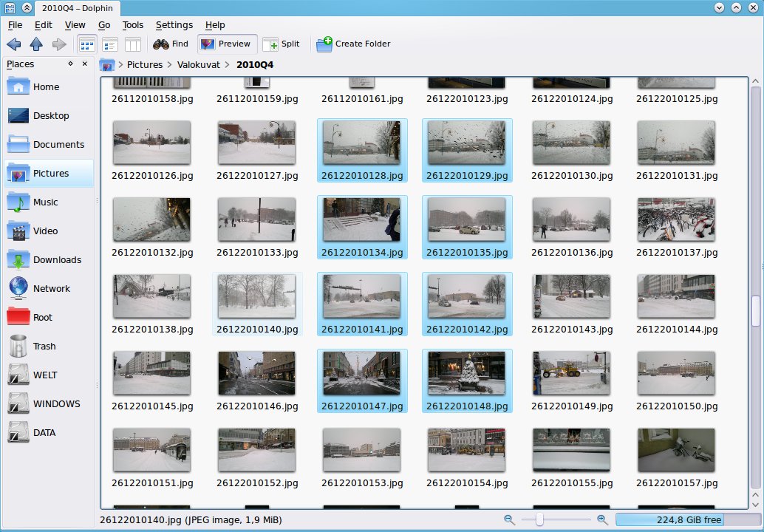Zoom in icons with plus magnifier
This screenshot has width=764, height=532.
pos(602,520)
